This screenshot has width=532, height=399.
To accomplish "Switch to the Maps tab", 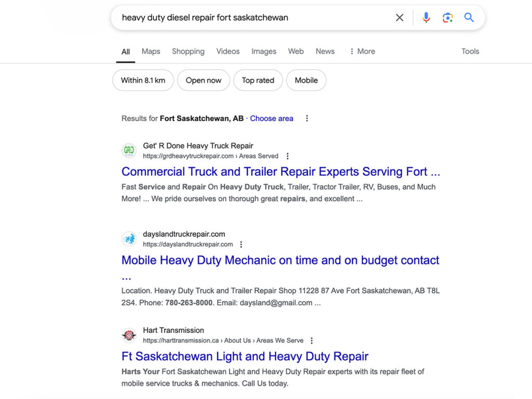I will pyautogui.click(x=151, y=51).
